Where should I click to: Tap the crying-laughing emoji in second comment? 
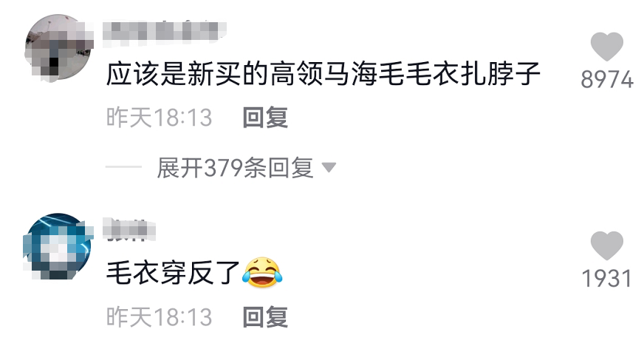(x=262, y=273)
